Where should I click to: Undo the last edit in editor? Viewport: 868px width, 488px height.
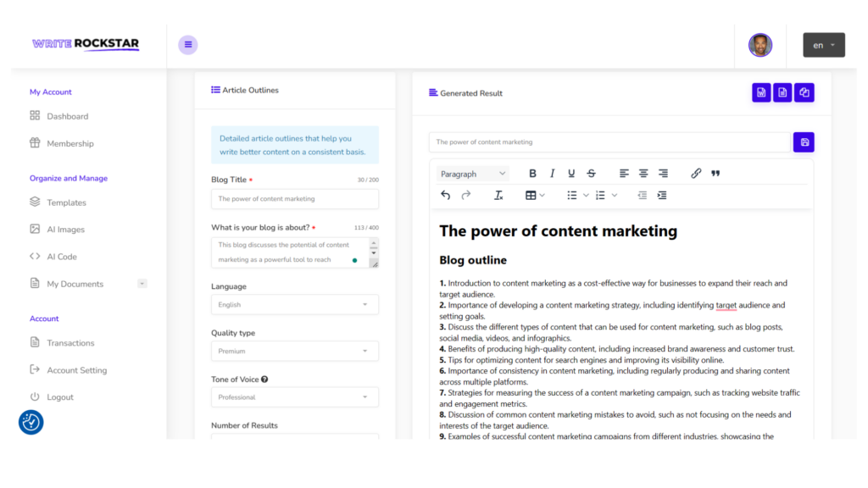[446, 196]
